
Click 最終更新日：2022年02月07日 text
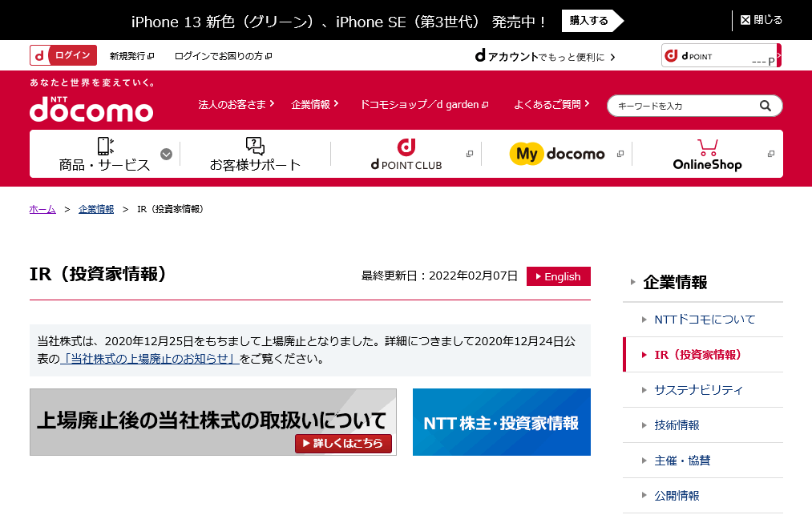[x=439, y=276]
